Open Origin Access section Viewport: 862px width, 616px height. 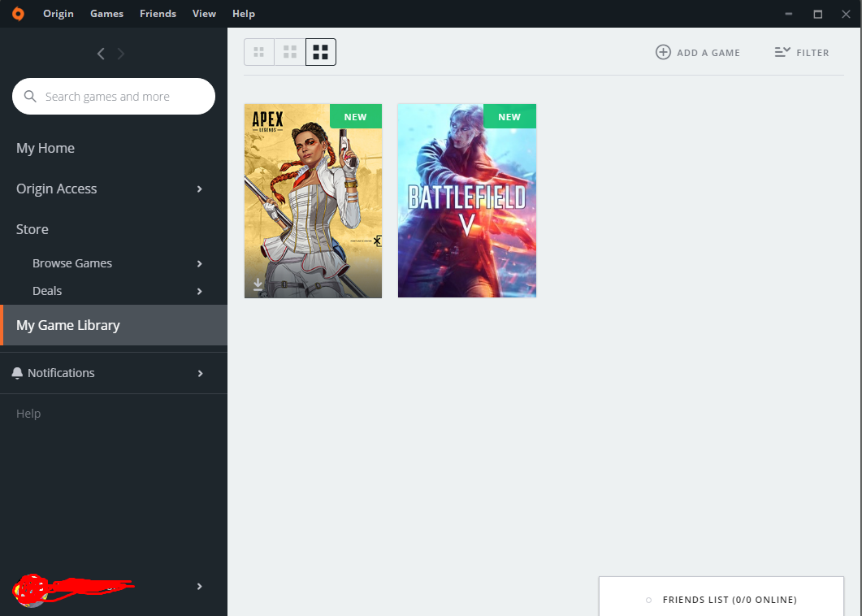tap(57, 189)
